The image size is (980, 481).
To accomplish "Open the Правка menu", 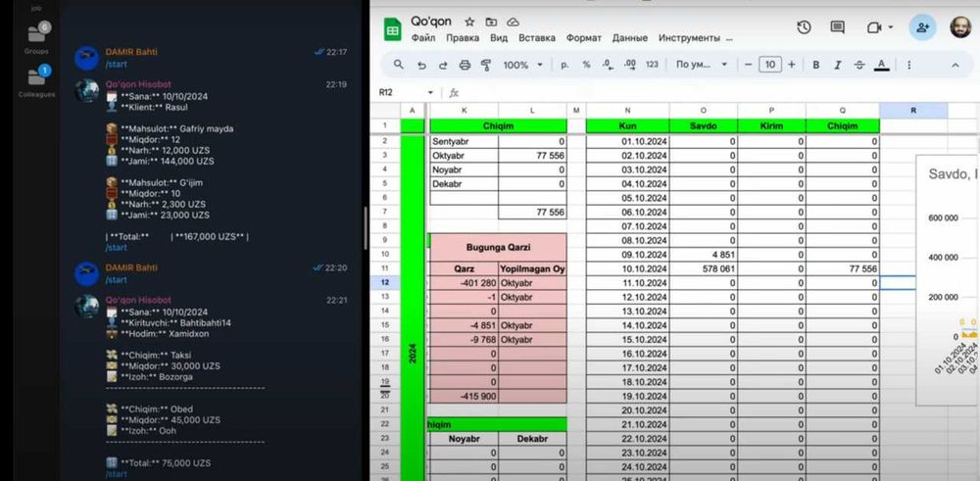I will [x=463, y=38].
